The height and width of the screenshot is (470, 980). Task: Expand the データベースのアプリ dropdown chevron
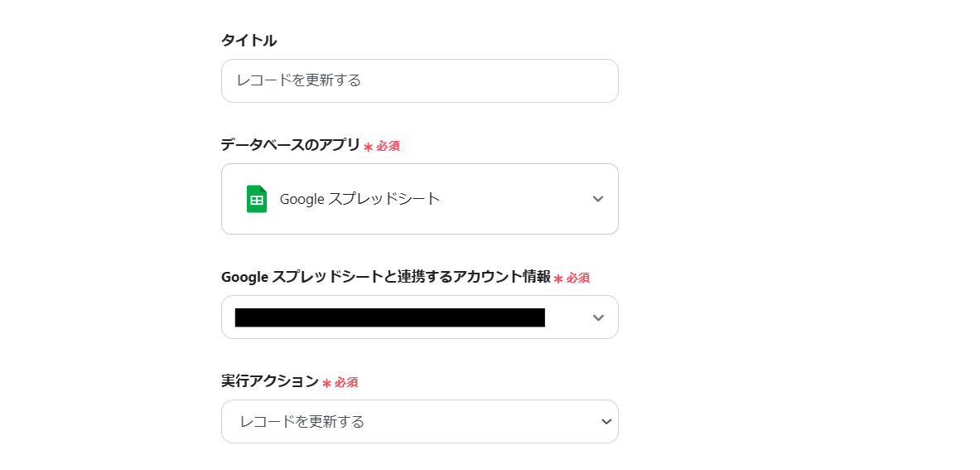598,199
